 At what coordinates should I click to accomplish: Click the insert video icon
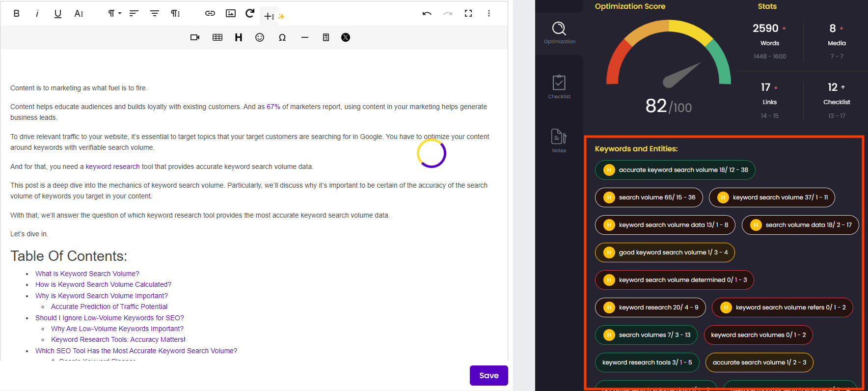(x=195, y=37)
